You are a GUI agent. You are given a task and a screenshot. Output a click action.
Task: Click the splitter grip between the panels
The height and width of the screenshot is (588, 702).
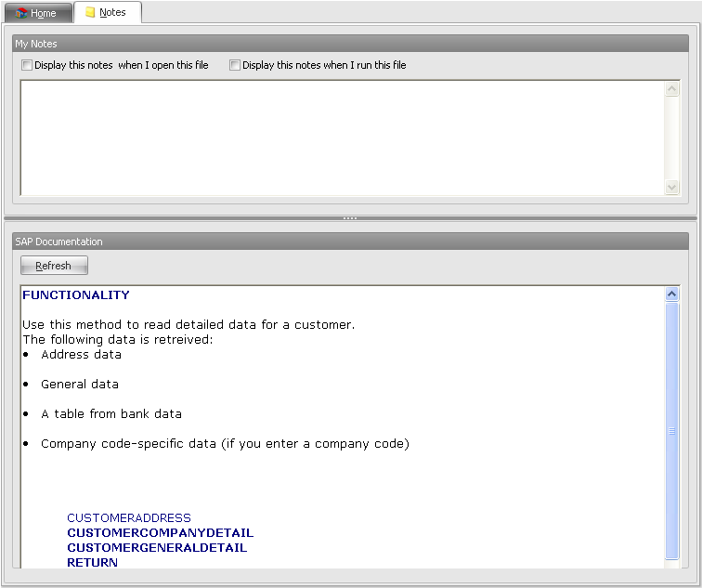pyautogui.click(x=350, y=218)
